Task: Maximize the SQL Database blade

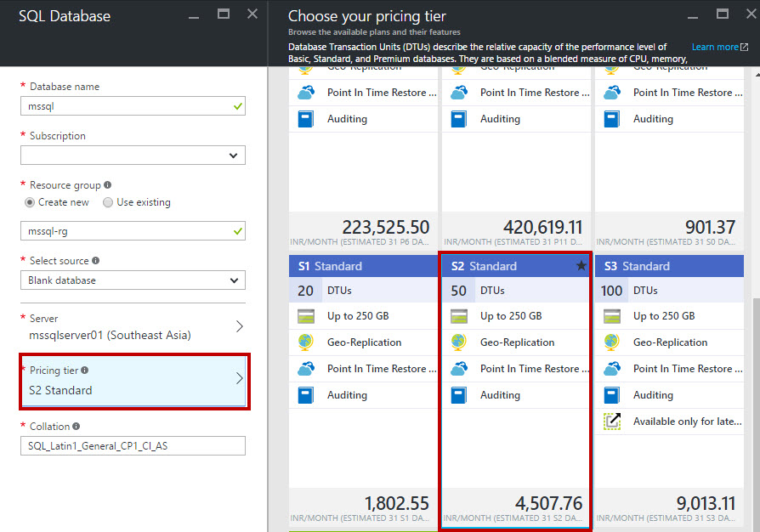Action: (224, 14)
